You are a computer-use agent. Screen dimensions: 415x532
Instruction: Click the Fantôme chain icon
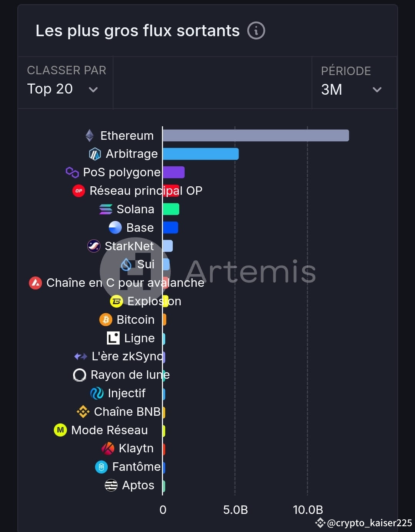[x=101, y=467]
